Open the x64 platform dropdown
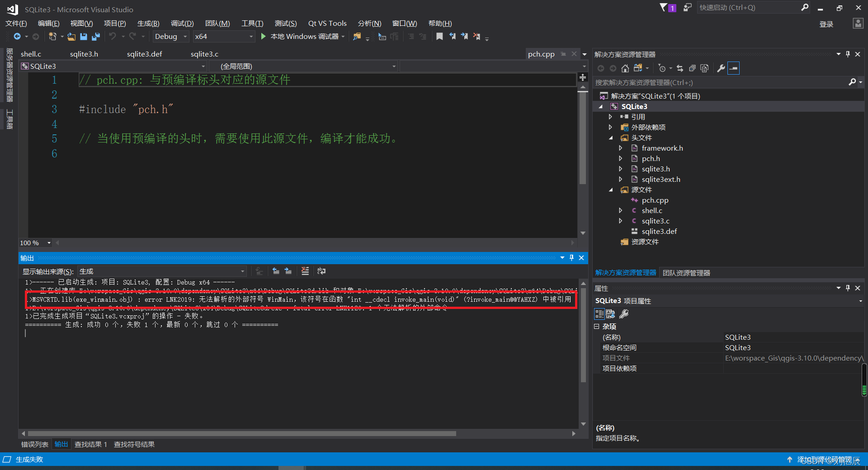Viewport: 868px width, 470px height. pyautogui.click(x=224, y=37)
